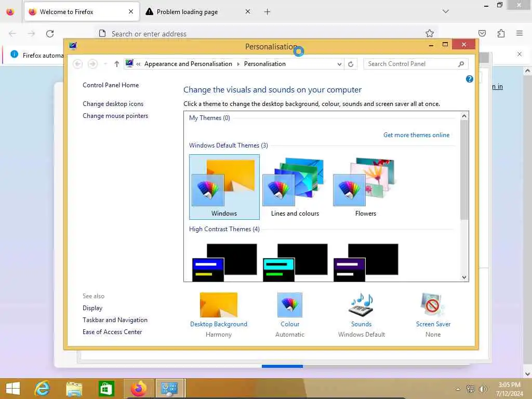The height and width of the screenshot is (399, 532).
Task: Close the Problem loading page tab
Action: pyautogui.click(x=248, y=12)
